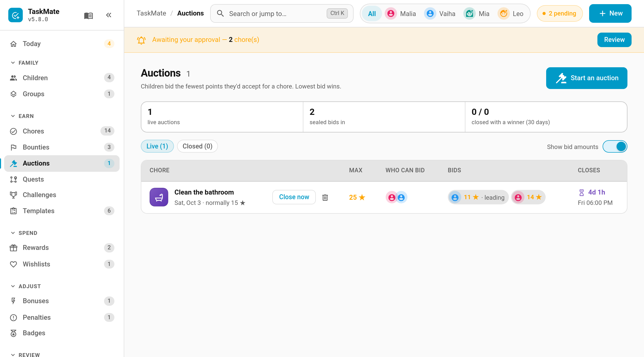Toggle Show bid amounts switch

(615, 147)
